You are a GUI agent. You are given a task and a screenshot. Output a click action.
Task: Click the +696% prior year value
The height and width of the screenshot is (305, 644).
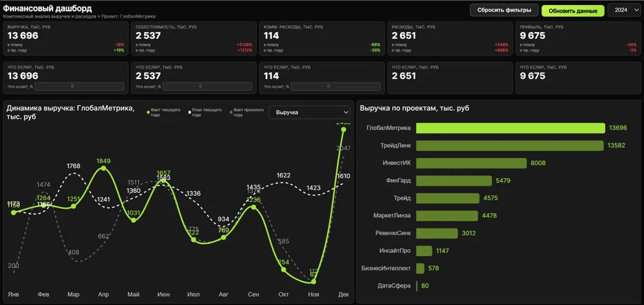tap(502, 50)
